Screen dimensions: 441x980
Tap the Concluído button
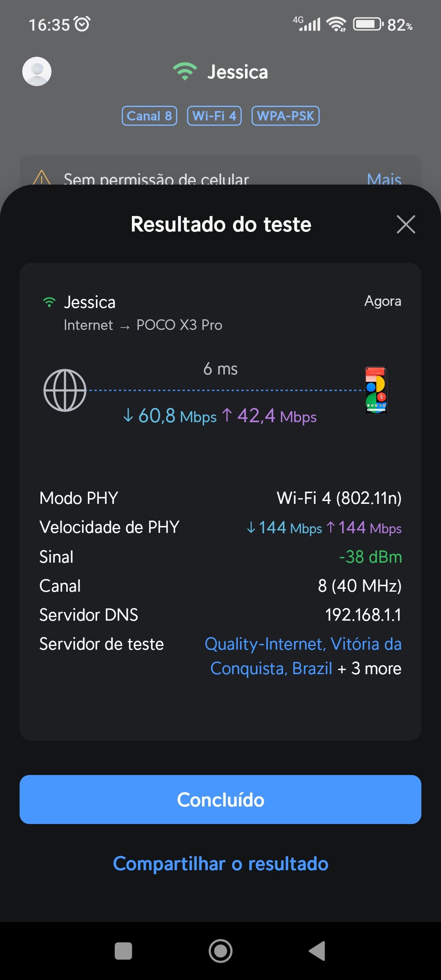click(x=220, y=800)
